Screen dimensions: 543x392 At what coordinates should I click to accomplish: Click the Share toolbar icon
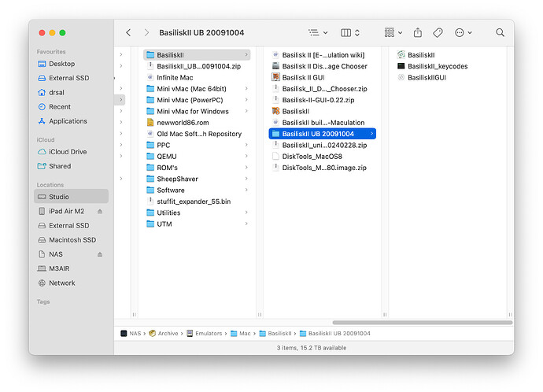pos(418,32)
